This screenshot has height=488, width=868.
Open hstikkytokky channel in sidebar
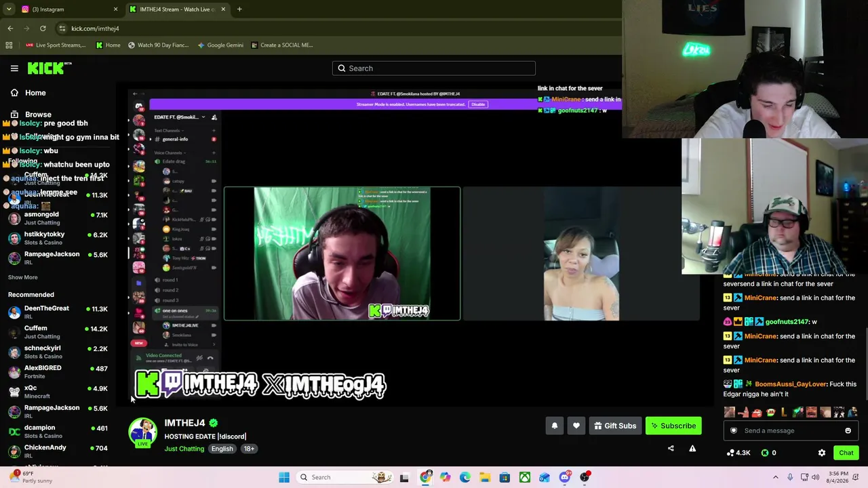[x=58, y=238]
